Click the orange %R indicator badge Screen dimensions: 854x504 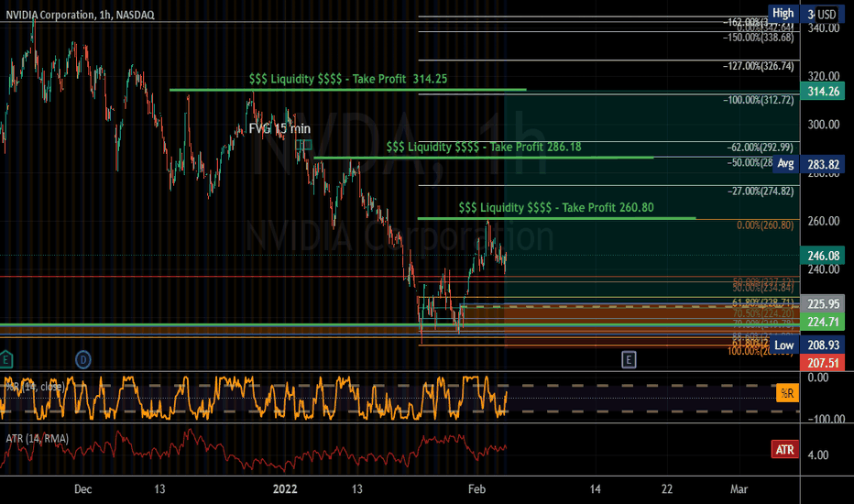pyautogui.click(x=787, y=393)
